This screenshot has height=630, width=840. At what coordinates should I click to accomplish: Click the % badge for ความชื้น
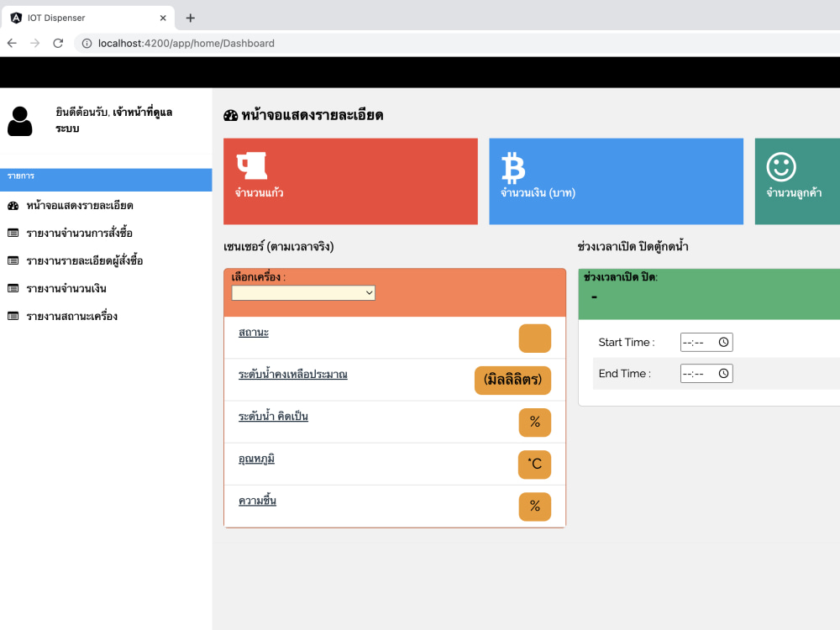coord(534,507)
